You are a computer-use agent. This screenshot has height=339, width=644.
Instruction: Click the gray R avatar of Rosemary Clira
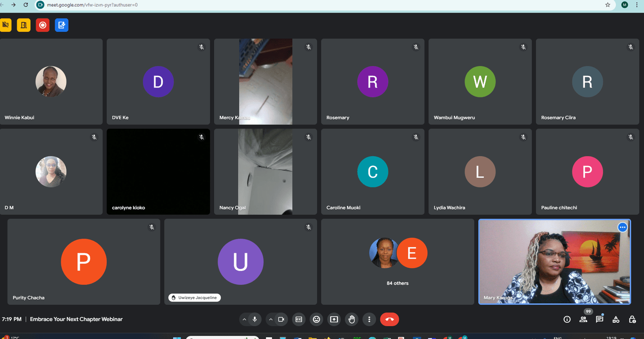tap(587, 82)
